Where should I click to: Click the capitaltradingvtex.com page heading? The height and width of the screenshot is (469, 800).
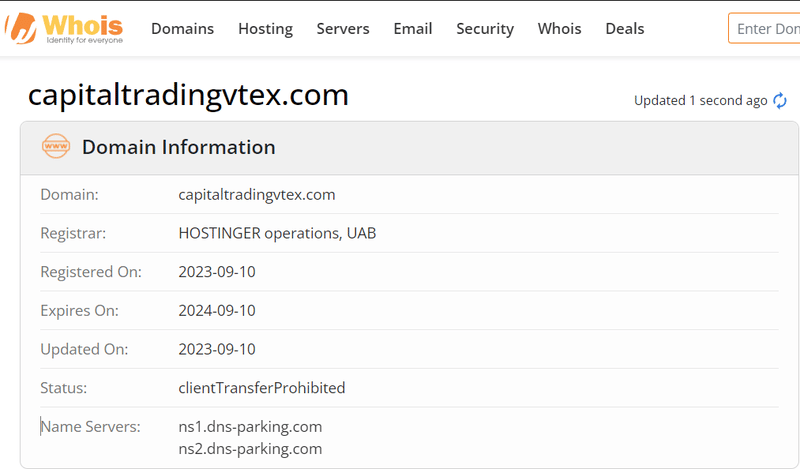coord(188,95)
